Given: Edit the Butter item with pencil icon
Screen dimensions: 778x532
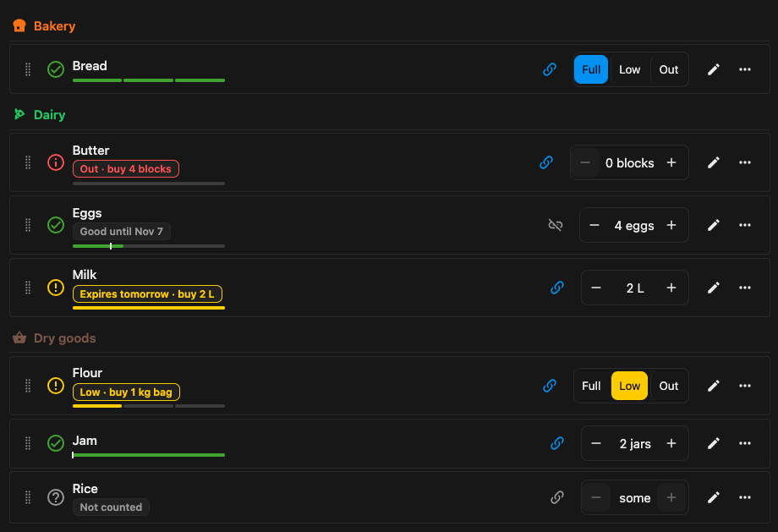Looking at the screenshot, I should pos(714,162).
